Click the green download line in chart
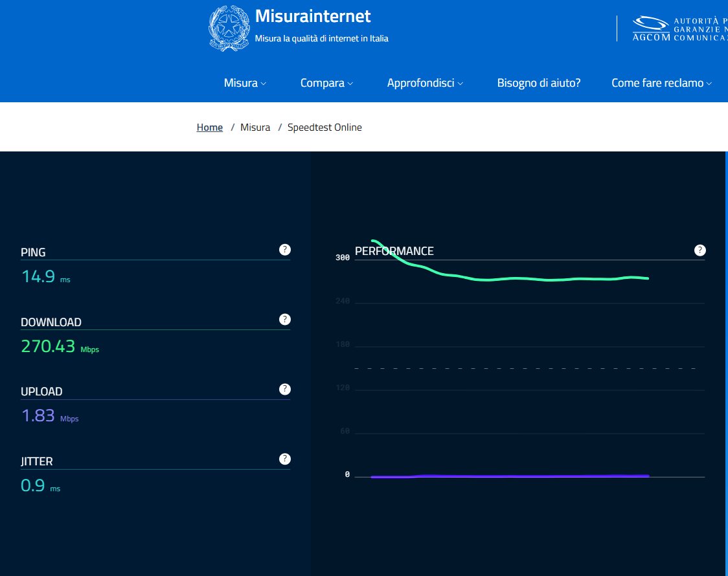Viewport: 728px width, 576px height. point(518,279)
